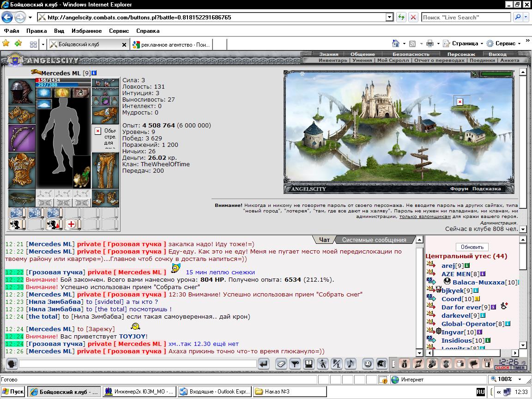Viewport: 532px width, 399px height.
Task: Open the Общение menu
Action: click(x=363, y=54)
